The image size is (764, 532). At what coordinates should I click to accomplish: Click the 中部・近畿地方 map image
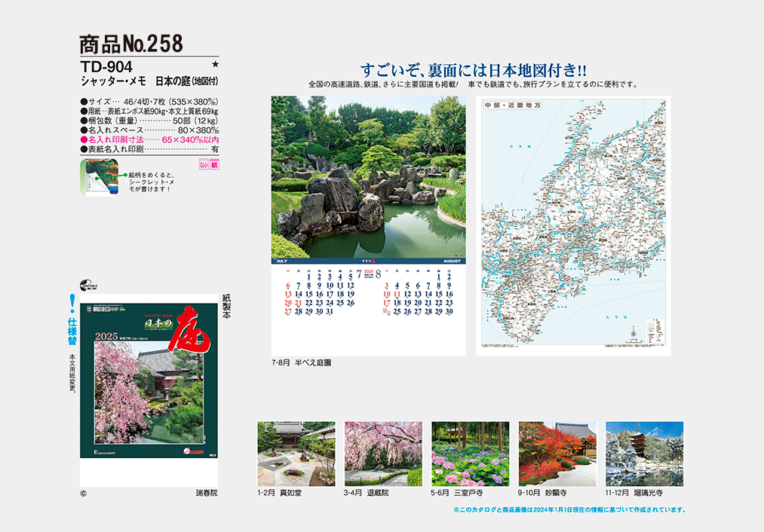573,226
